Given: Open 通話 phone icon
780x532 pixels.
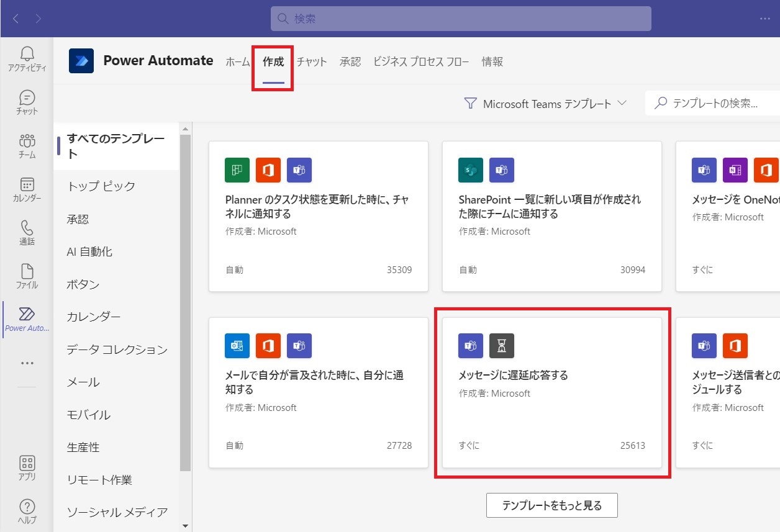Looking at the screenshot, I should click(27, 233).
